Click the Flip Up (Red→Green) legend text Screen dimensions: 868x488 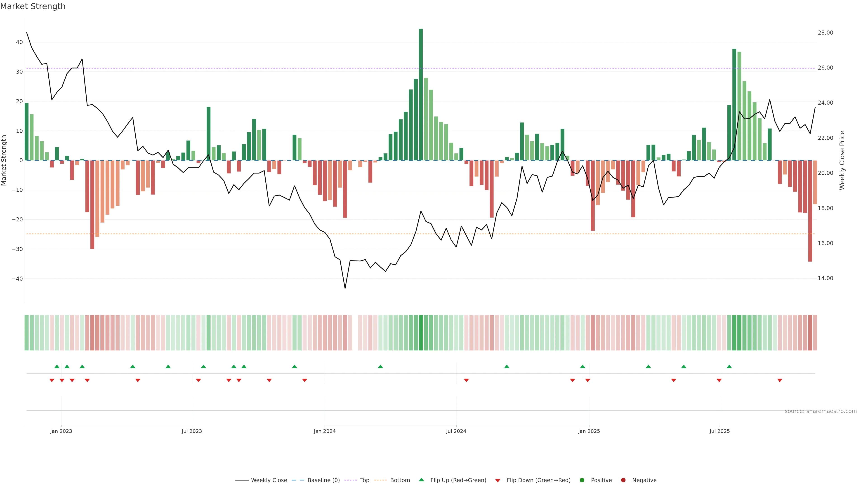tap(458, 480)
